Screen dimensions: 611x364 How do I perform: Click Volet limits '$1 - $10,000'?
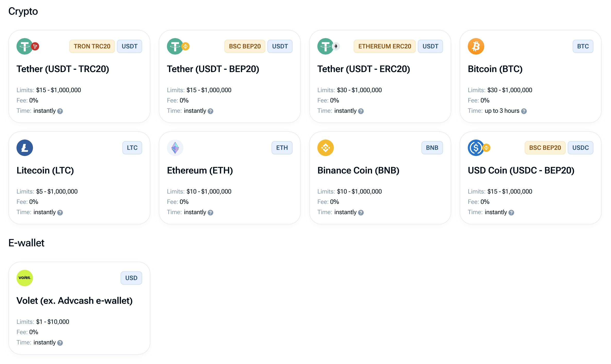[x=53, y=322]
